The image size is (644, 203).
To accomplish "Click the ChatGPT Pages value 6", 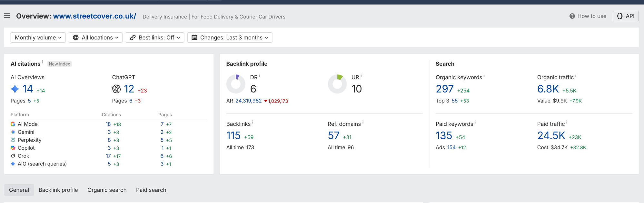I will pyautogui.click(x=131, y=101).
